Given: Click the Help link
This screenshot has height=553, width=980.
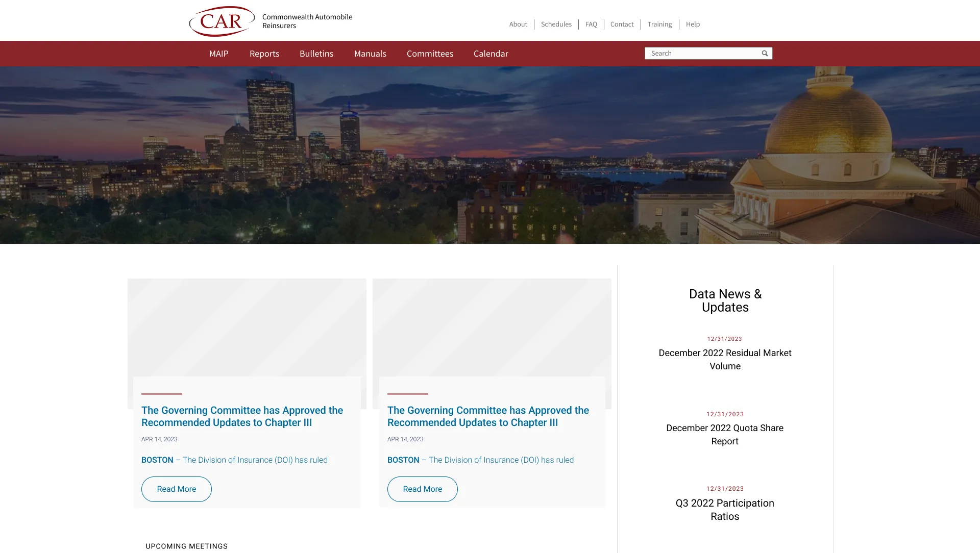Looking at the screenshot, I should coord(693,24).
